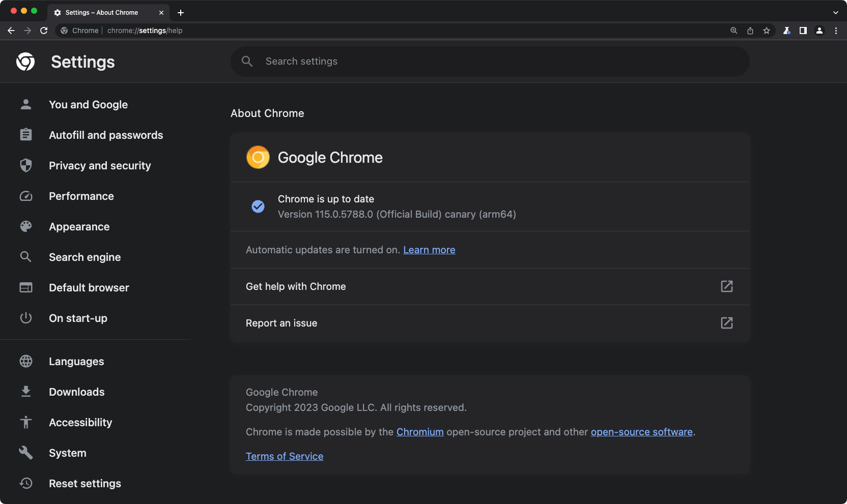Click the speedometer Performance icon
This screenshot has width=847, height=504.
click(26, 196)
